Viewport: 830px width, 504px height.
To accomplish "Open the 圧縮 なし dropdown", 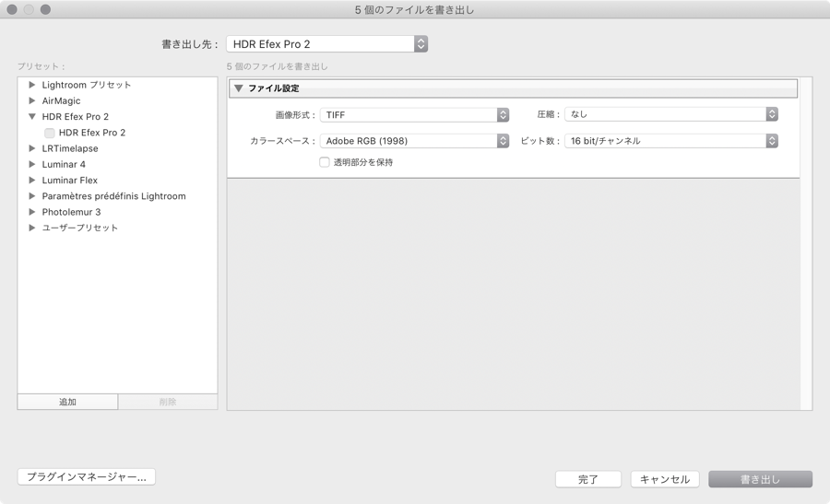I will coord(671,114).
